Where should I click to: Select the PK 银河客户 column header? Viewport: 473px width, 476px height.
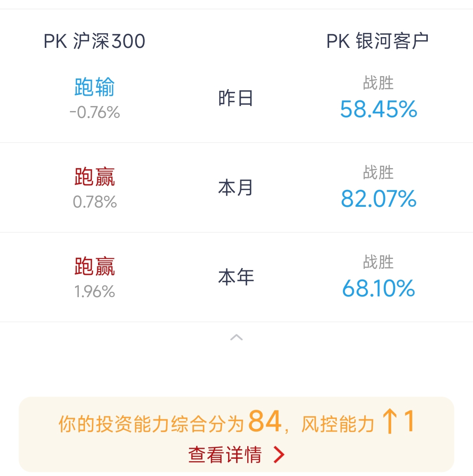coord(377,41)
